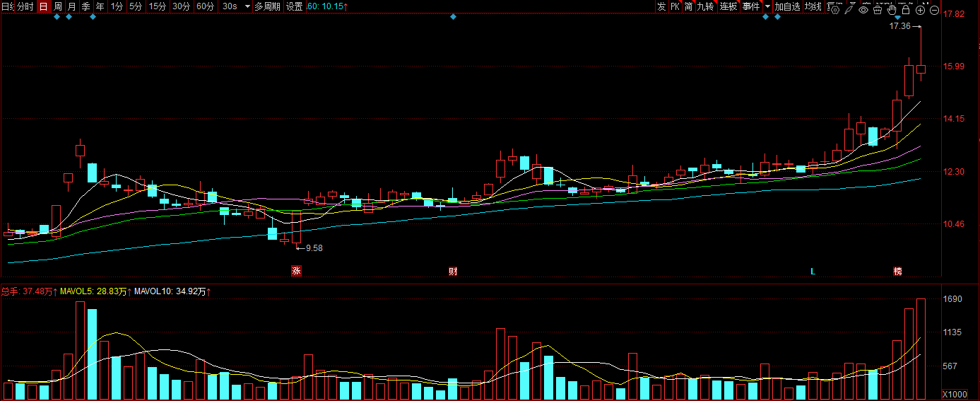Switch to 30分 chart period

[182, 6]
